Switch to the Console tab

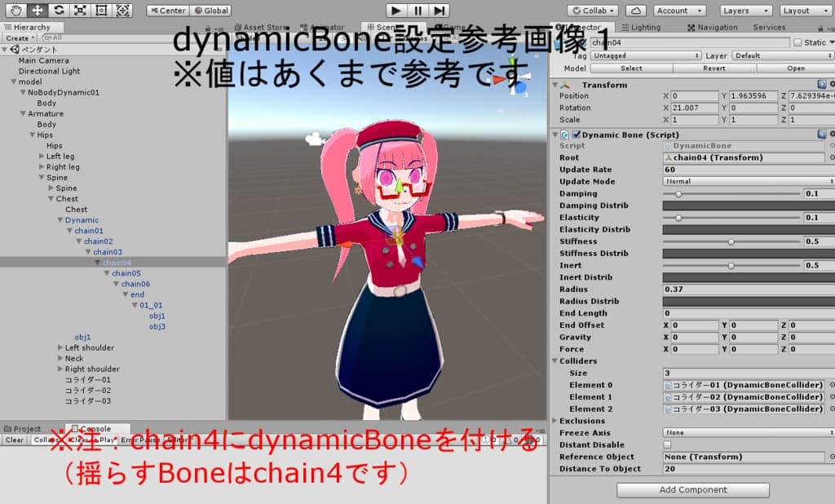[92, 427]
